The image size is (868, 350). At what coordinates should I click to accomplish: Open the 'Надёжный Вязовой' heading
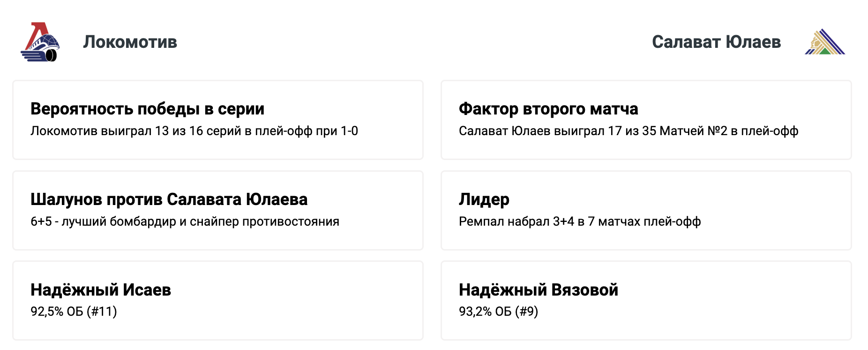point(538,290)
